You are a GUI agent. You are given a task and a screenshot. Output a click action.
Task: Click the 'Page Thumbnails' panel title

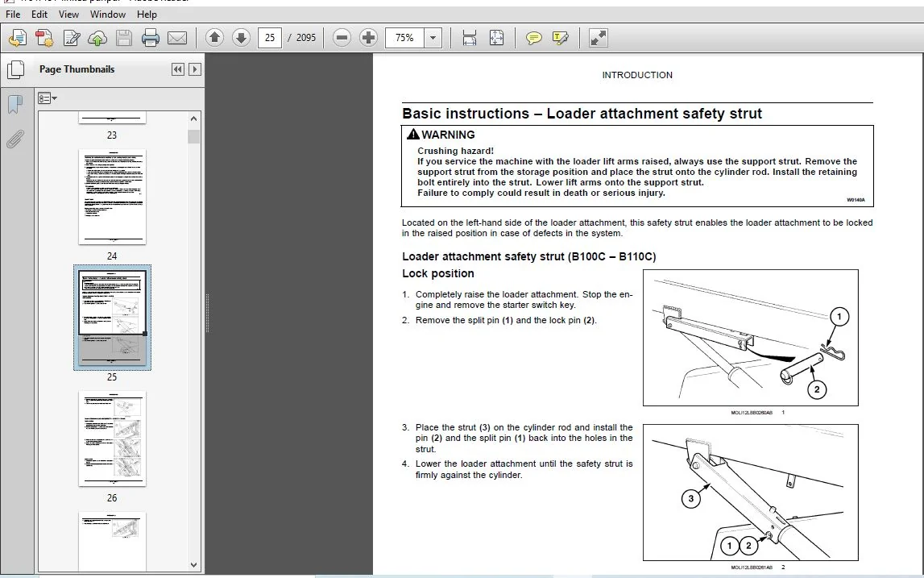77,69
